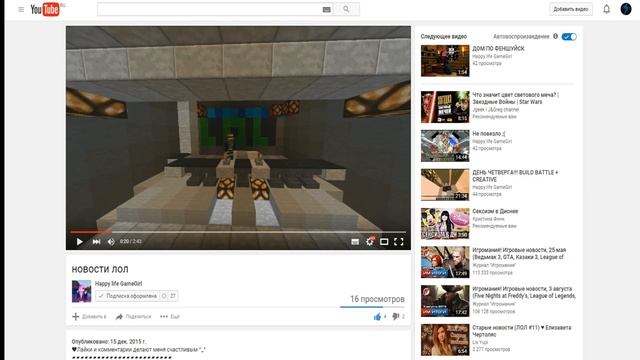Open player settings gear

point(370,241)
